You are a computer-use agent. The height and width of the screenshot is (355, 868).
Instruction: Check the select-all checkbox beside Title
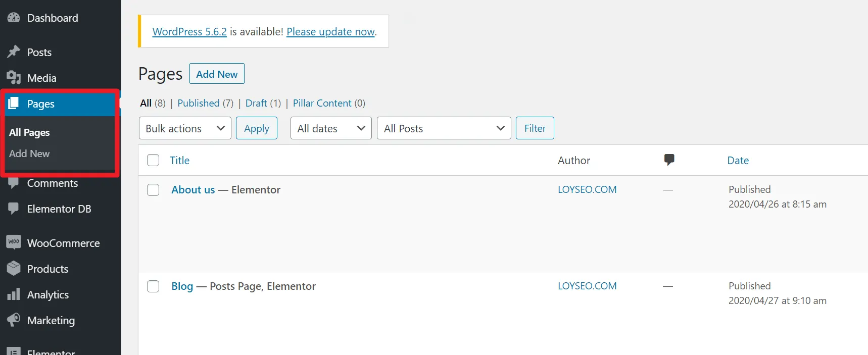point(153,160)
